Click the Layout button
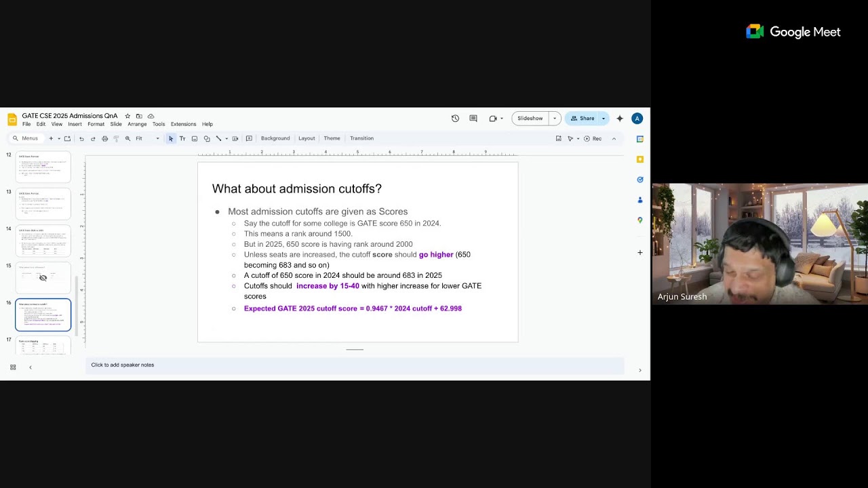 (307, 138)
